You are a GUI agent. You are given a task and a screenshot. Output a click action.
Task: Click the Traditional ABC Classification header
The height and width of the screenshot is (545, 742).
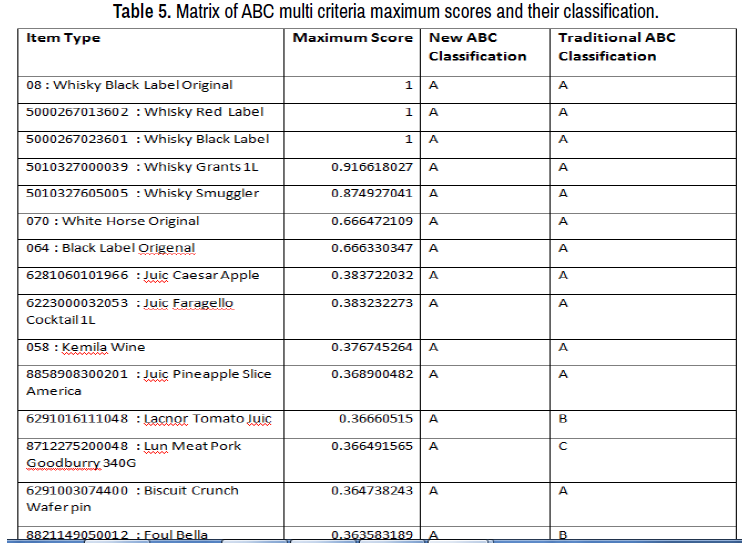point(616,47)
